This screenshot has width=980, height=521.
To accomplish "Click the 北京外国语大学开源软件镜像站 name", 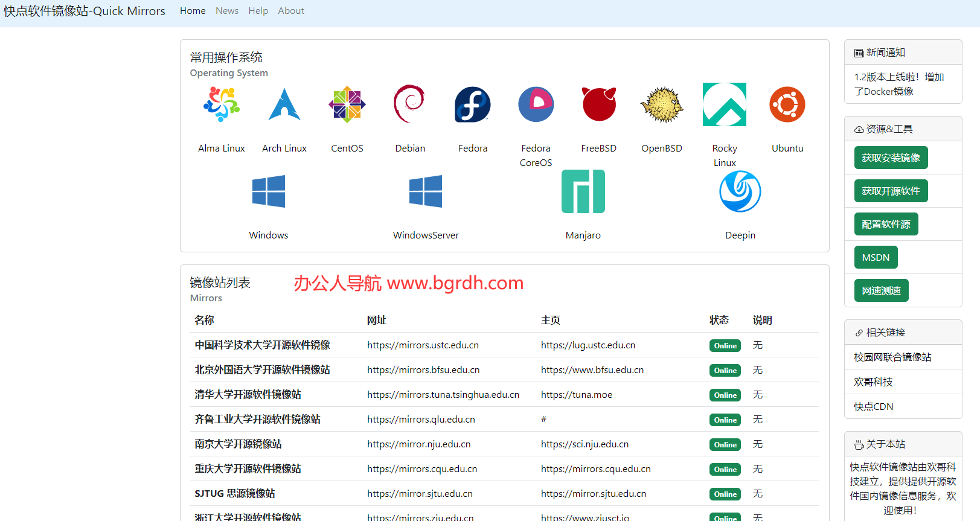I will point(262,370).
